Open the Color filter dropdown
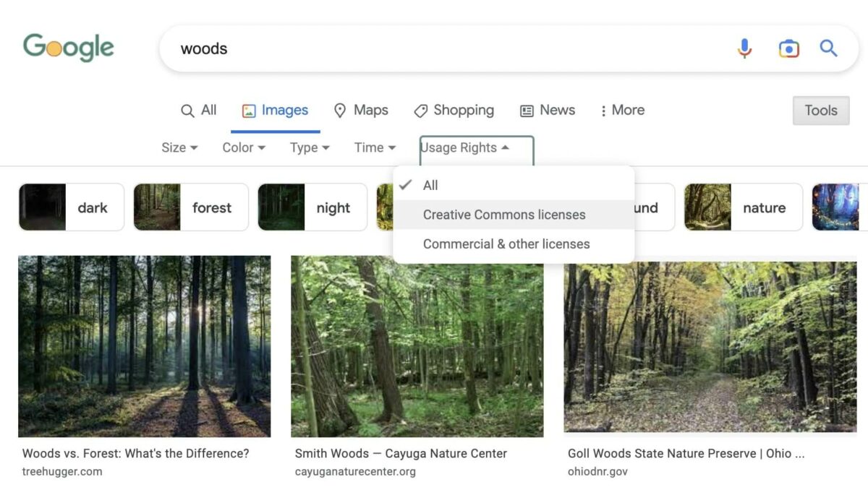The image size is (868, 495). pyautogui.click(x=243, y=147)
